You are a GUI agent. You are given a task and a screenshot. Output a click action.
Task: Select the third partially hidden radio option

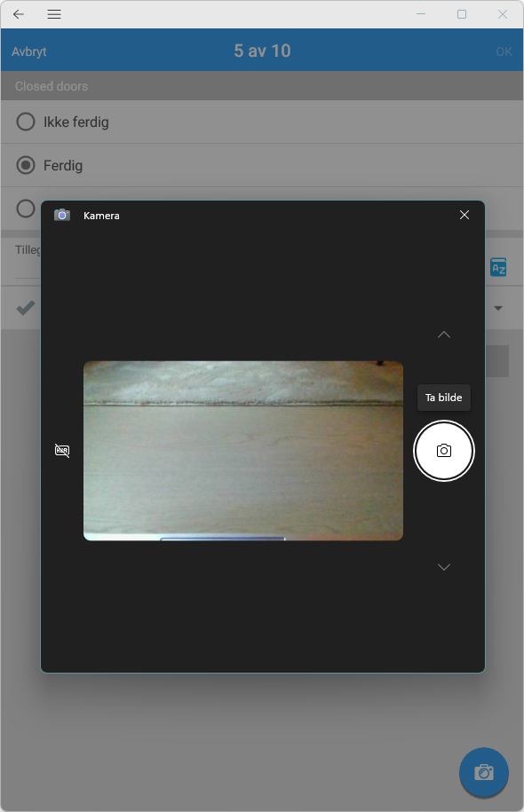(x=26, y=209)
